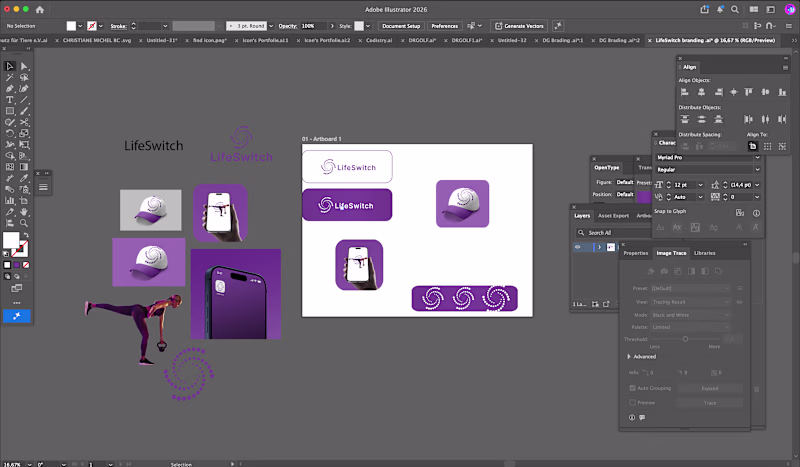Expand the Advanced section in Image Trace
This screenshot has width=800, height=467.
click(x=629, y=357)
